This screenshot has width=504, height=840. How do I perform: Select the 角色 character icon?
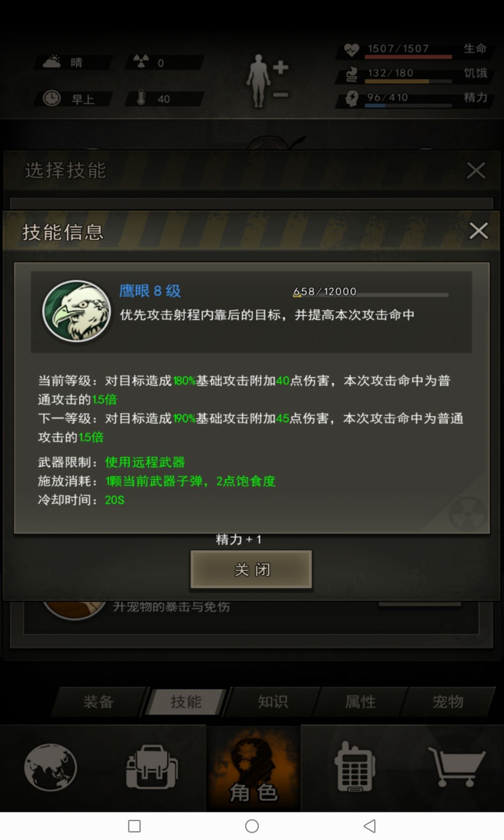tap(253, 769)
